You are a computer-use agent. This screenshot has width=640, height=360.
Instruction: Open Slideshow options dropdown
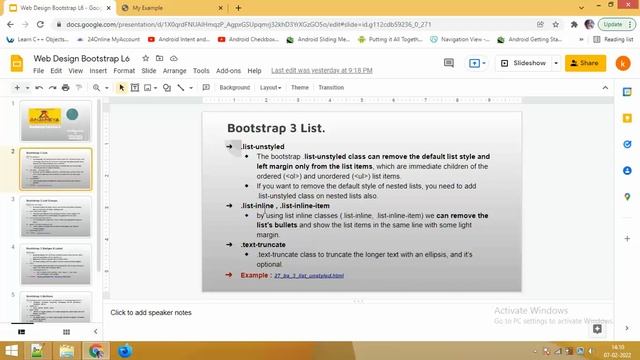click(x=556, y=63)
